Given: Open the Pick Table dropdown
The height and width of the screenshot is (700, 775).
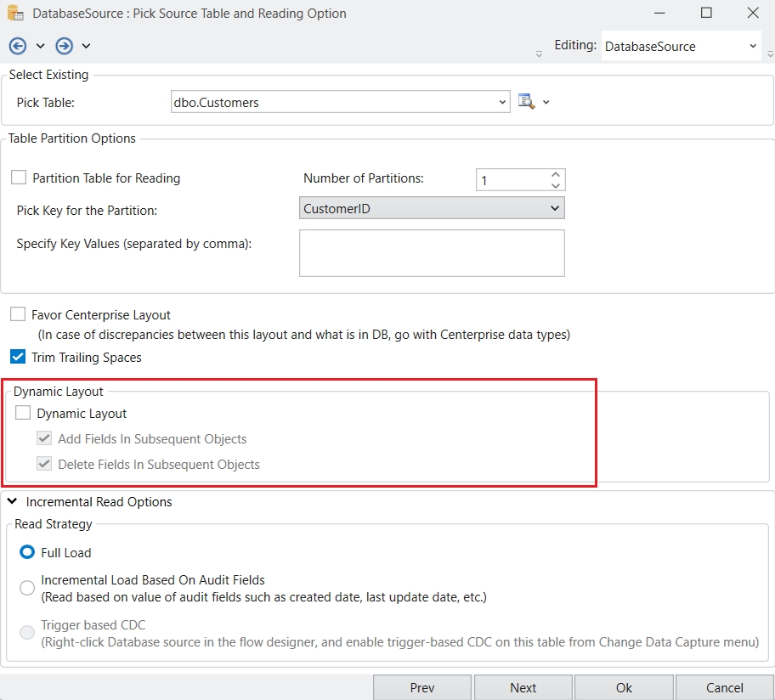Looking at the screenshot, I should click(502, 103).
